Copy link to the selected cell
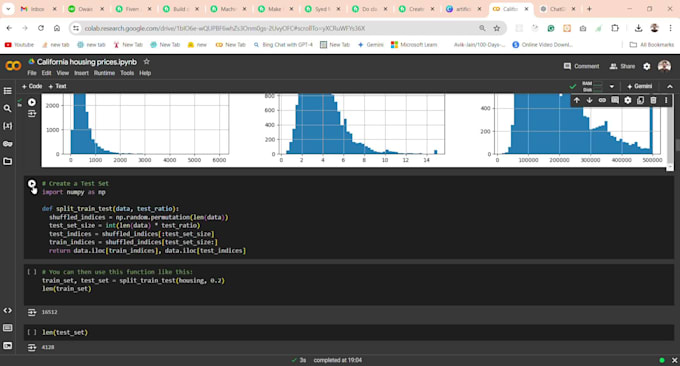680x366 pixels. [602, 100]
